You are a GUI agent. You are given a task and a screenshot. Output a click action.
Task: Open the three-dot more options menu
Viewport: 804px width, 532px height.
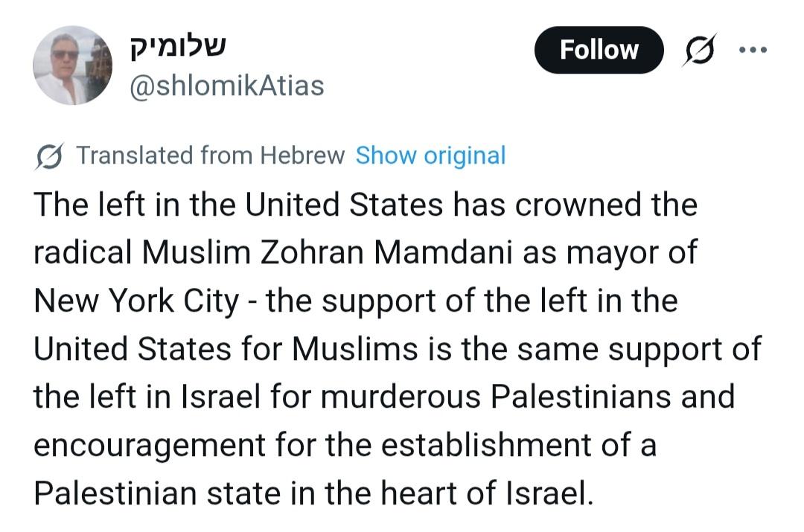click(752, 50)
